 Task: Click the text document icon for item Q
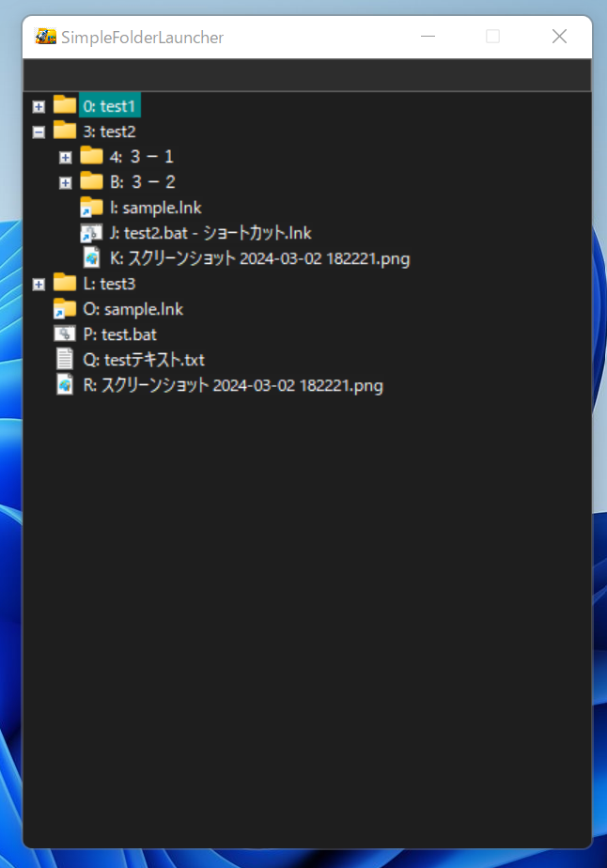pyautogui.click(x=65, y=359)
